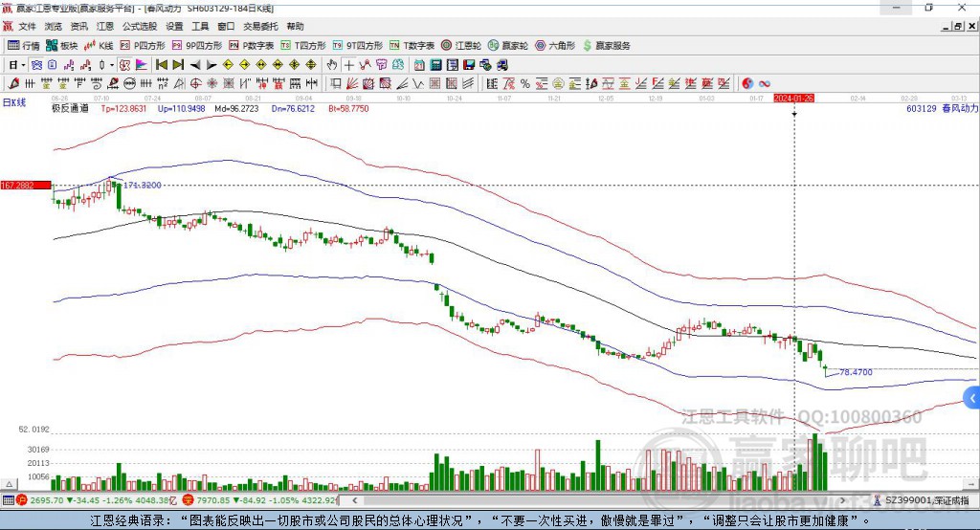Image resolution: width=980 pixels, height=530 pixels.
Task: Click the Dn=76.6212 indicator value
Action: (293, 108)
